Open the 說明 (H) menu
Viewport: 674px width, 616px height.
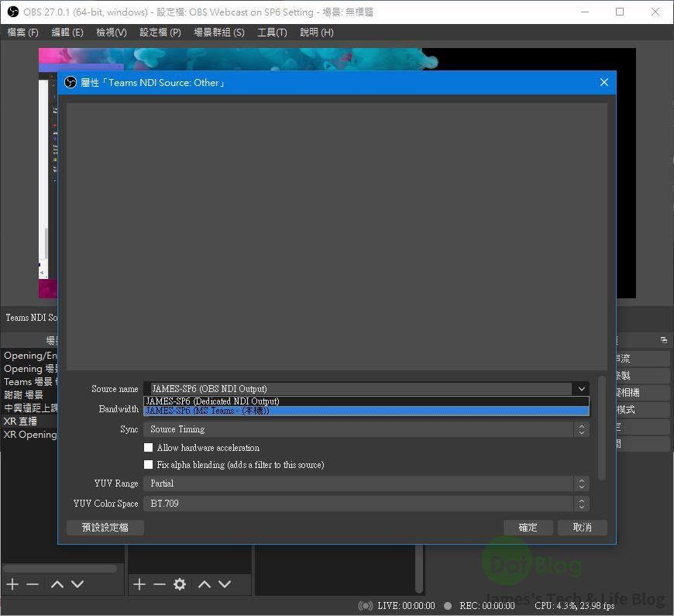(x=317, y=33)
